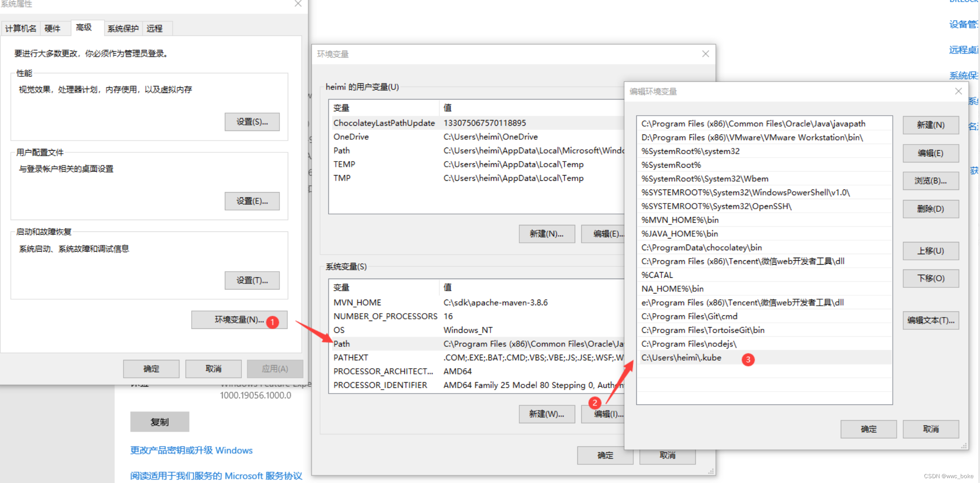Click 新建(W)... under system variables

pyautogui.click(x=547, y=414)
